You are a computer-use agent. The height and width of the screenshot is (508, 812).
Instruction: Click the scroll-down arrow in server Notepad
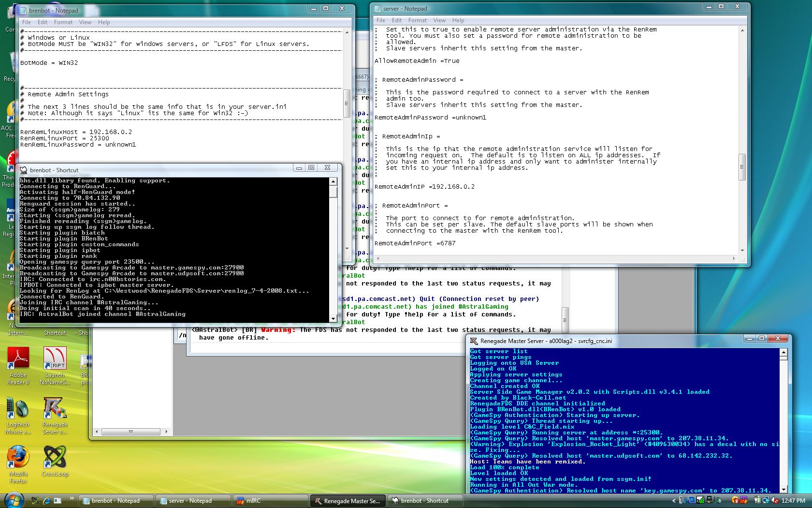coord(742,251)
